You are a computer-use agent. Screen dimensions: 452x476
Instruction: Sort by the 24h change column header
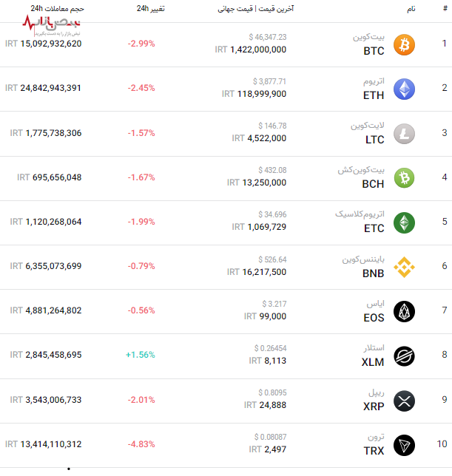(x=151, y=8)
